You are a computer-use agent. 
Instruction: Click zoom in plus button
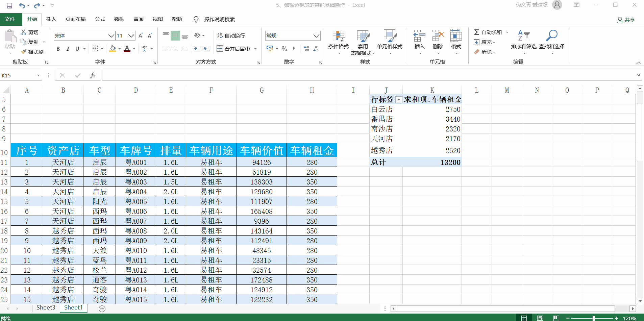click(616, 318)
